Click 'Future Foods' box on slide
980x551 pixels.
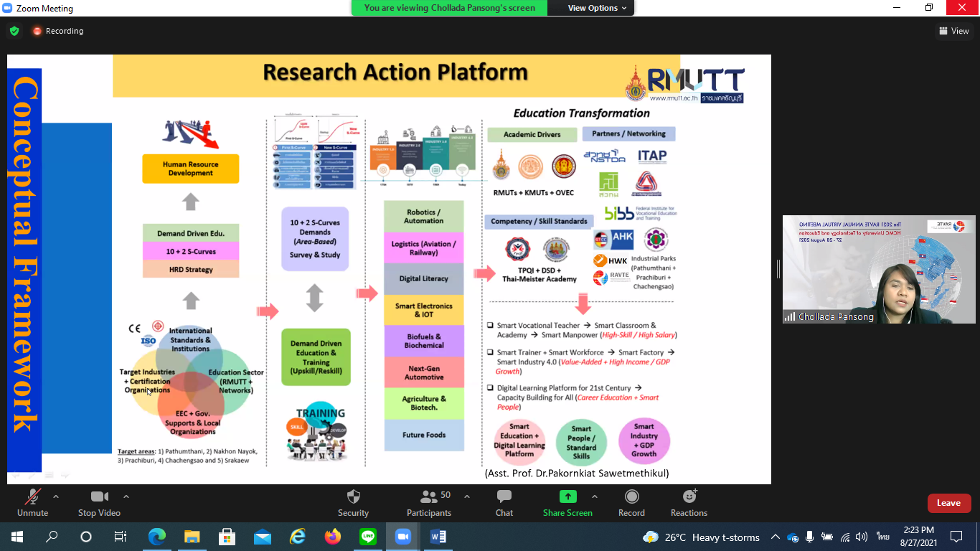coord(424,435)
